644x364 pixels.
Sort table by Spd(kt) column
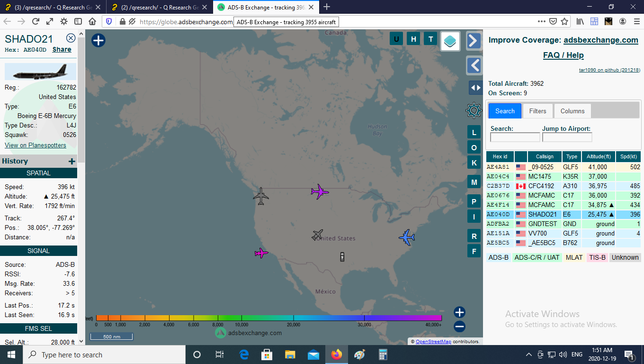628,156
